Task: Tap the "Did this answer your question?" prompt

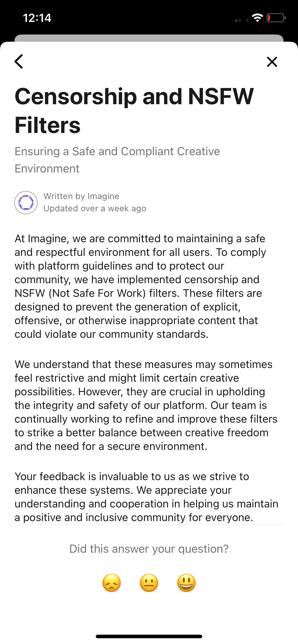Action: [x=149, y=549]
